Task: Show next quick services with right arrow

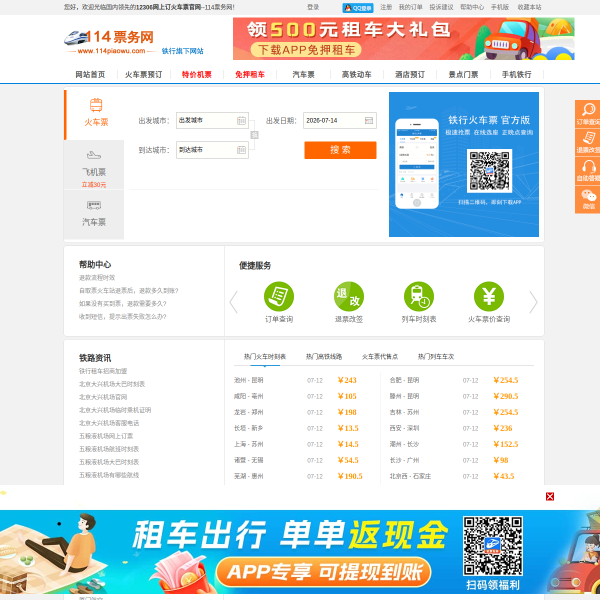Action: (x=533, y=302)
